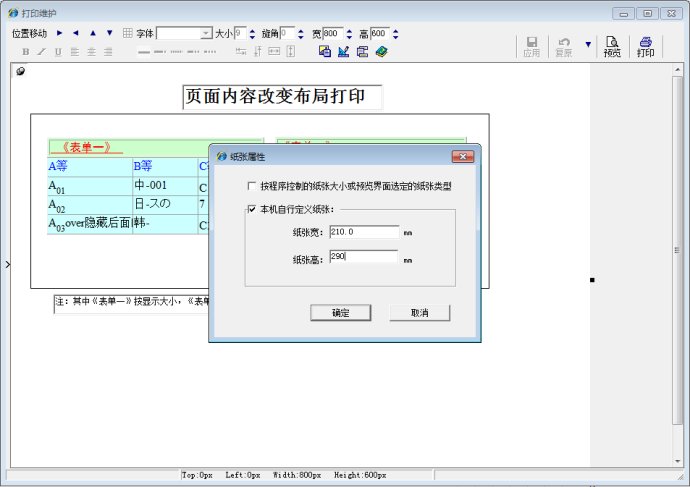Click 确定 to confirm paper settings
Image resolution: width=690 pixels, height=487 pixels.
tap(340, 313)
